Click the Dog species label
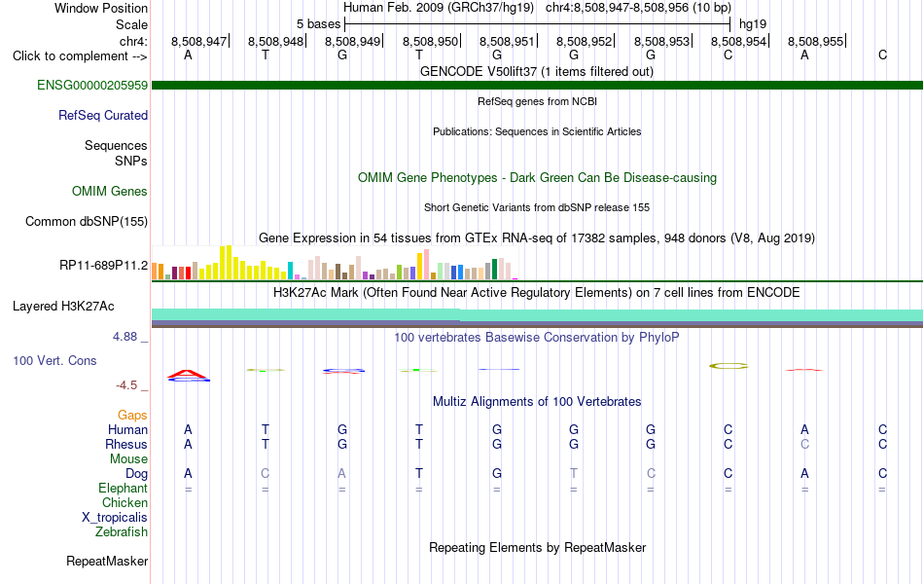The height and width of the screenshot is (584, 924). (137, 473)
